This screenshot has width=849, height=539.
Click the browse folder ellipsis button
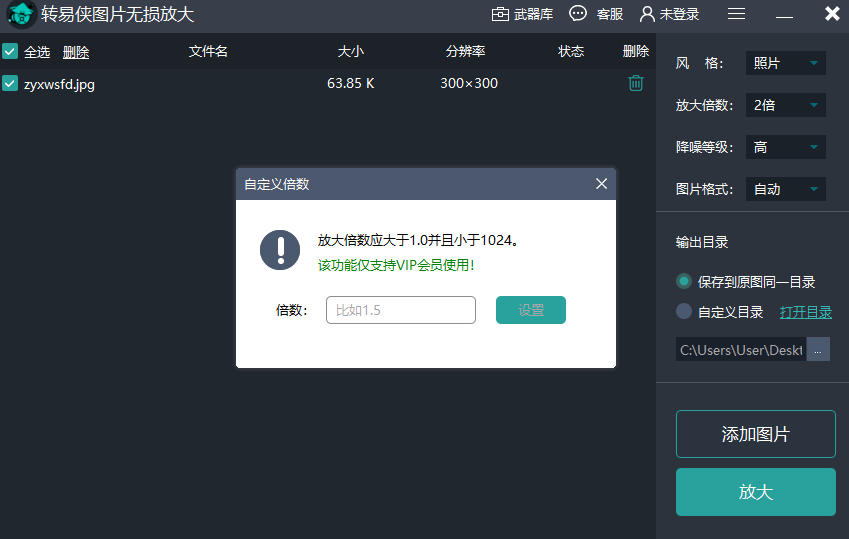pos(818,349)
